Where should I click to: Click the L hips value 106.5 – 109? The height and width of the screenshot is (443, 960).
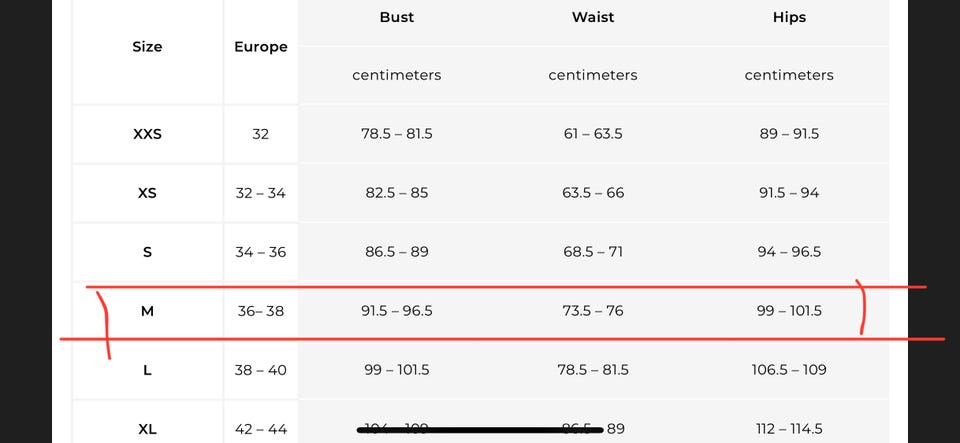(x=789, y=370)
